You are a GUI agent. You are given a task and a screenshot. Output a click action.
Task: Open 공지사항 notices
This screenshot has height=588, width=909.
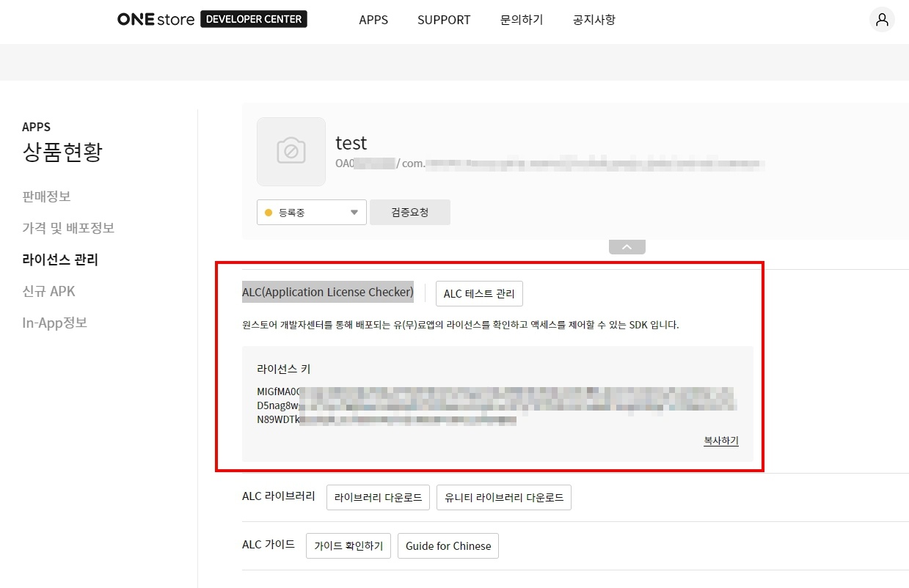[594, 20]
